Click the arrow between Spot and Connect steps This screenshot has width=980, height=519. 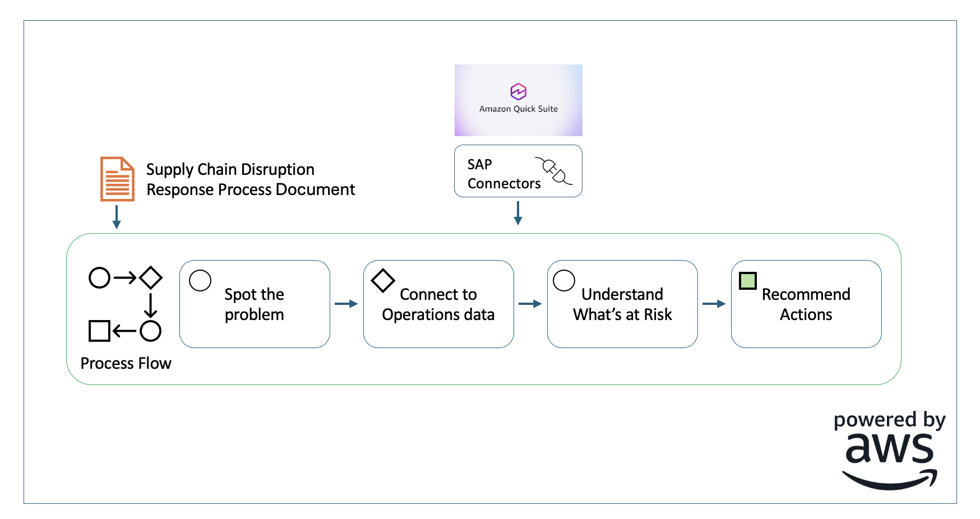346,304
